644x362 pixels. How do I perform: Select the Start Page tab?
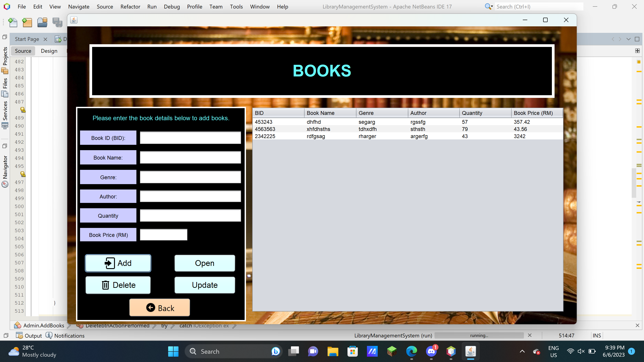click(27, 39)
